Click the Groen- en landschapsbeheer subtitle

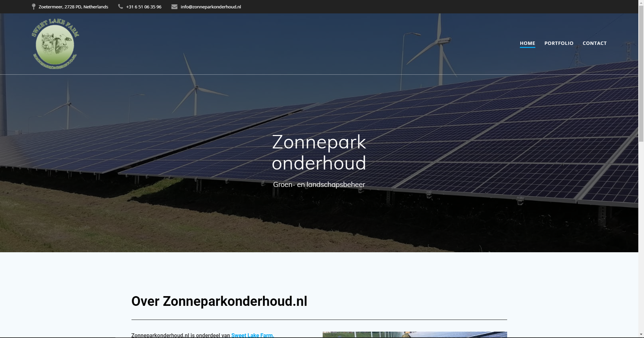(x=319, y=185)
